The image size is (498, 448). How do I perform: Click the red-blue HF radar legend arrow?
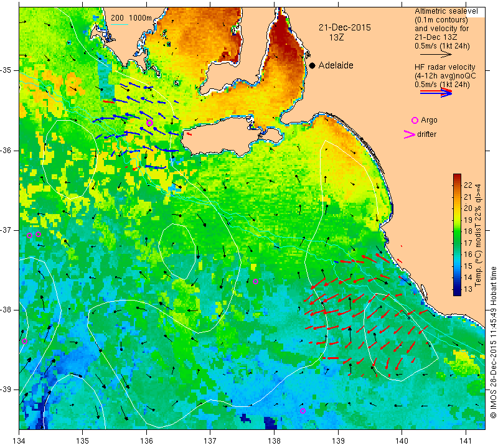[436, 92]
